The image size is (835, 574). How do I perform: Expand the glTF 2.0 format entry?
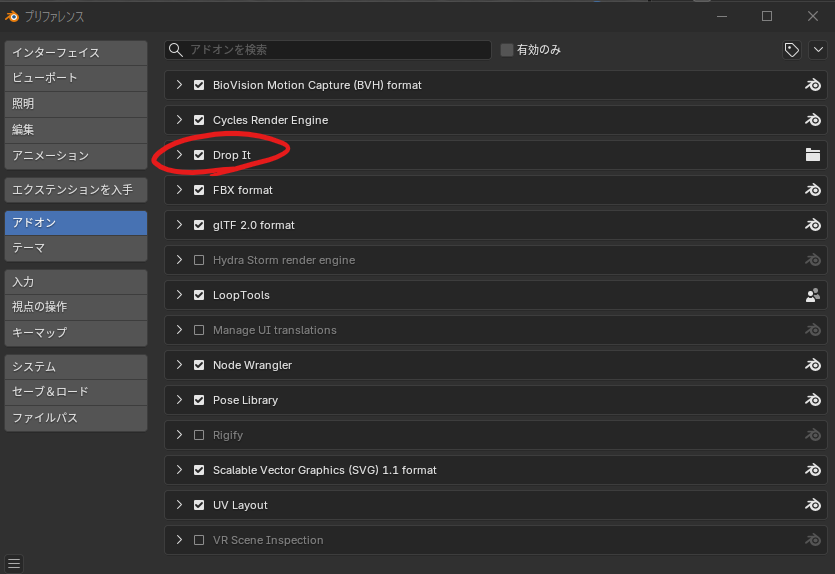point(179,225)
